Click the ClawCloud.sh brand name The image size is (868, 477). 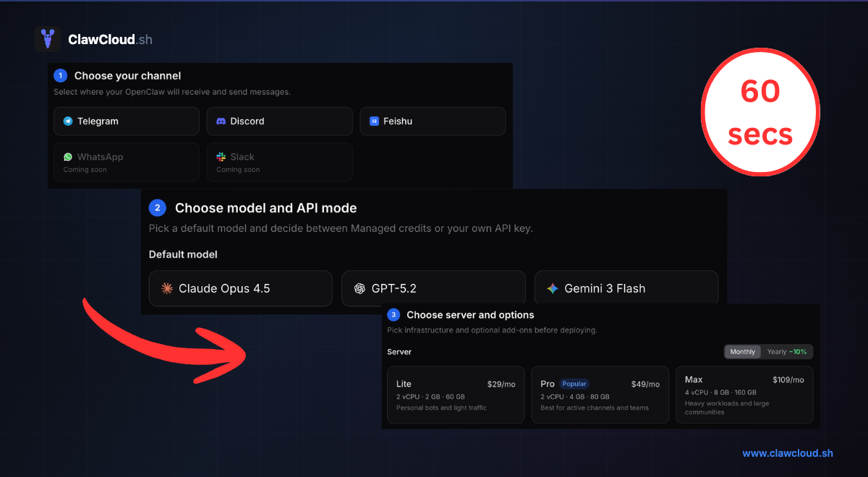(110, 40)
